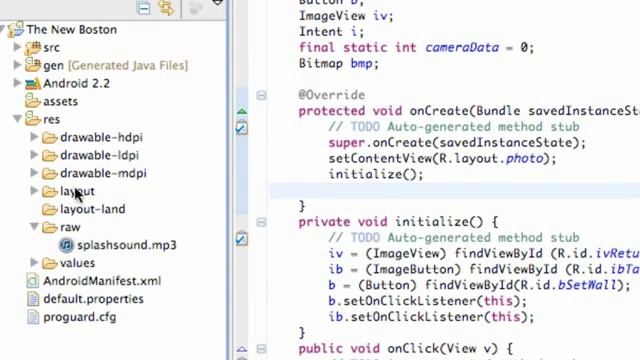Image resolution: width=640 pixels, height=360 pixels.
Task: Click the src package folder icon
Action: (33, 48)
